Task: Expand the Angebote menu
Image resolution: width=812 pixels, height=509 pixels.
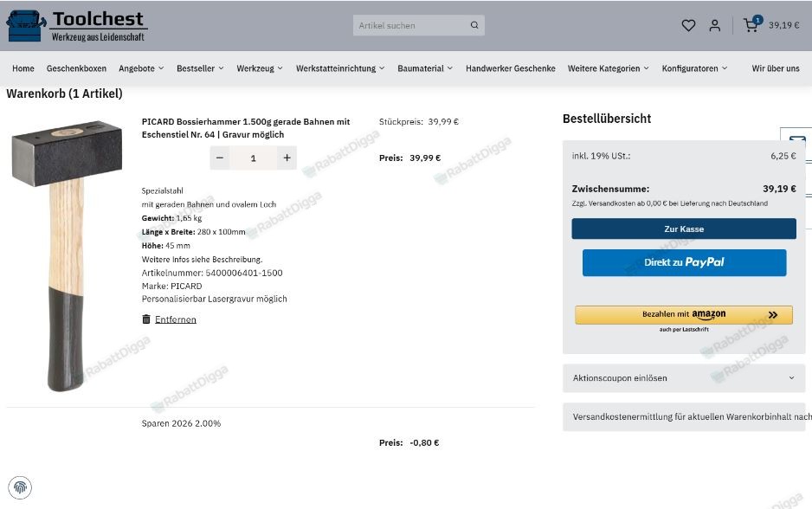Action: pos(141,68)
